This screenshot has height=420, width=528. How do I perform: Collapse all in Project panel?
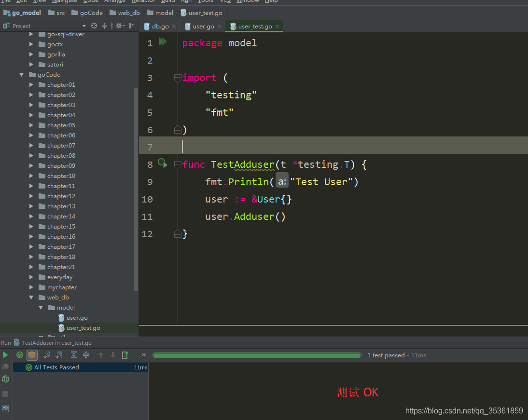point(105,26)
